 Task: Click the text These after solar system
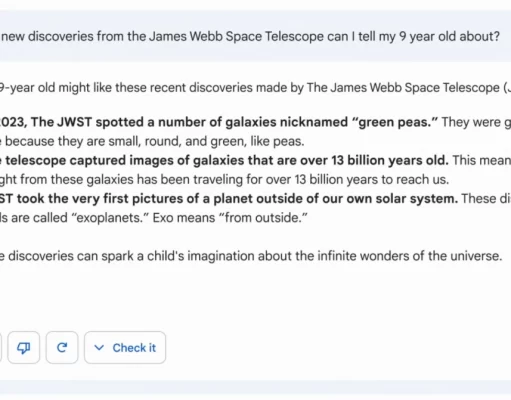(x=486, y=199)
